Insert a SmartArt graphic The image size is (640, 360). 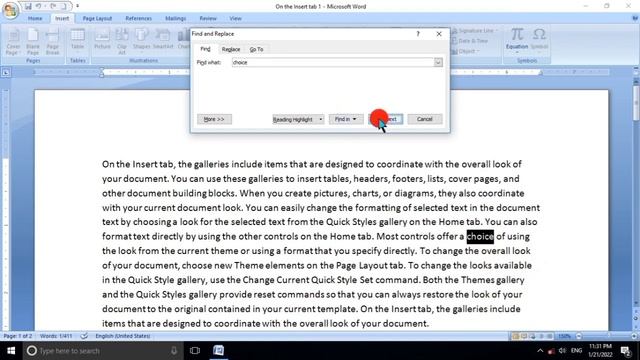pyautogui.click(x=163, y=40)
